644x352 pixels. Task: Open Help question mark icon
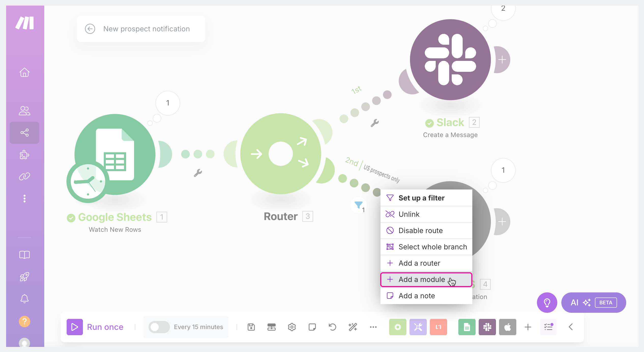[24, 321]
